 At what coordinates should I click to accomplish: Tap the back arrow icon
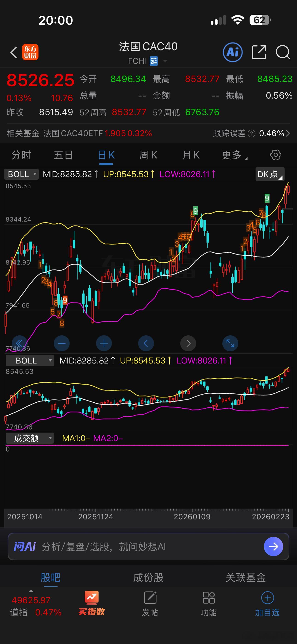[14, 52]
